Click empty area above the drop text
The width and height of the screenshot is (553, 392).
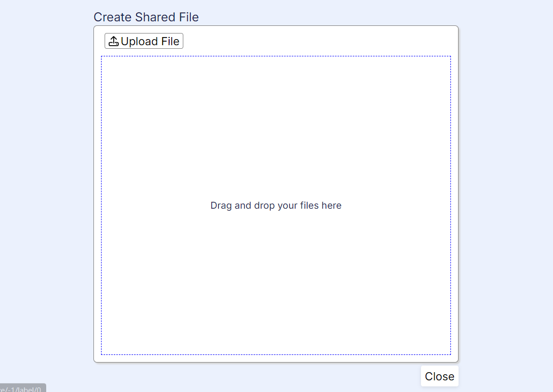pos(276,127)
